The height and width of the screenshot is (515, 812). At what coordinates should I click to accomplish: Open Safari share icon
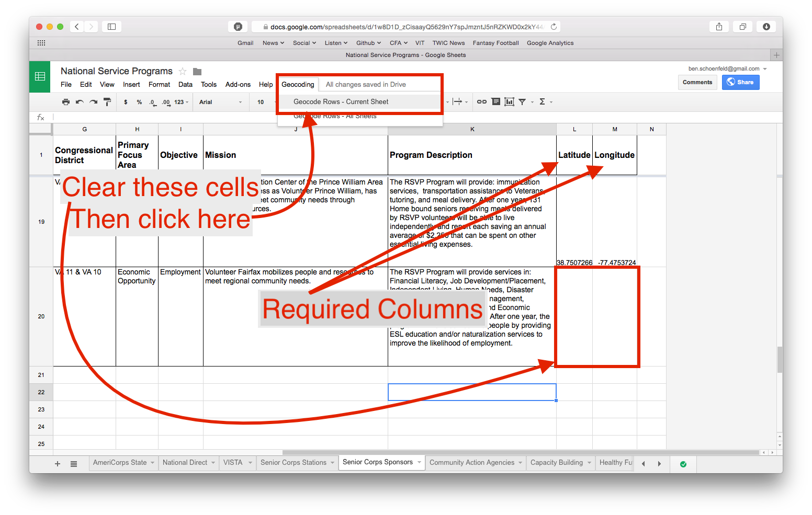pyautogui.click(x=719, y=26)
